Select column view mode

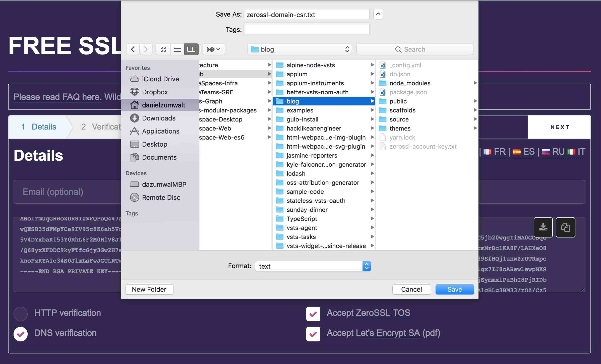[x=191, y=49]
